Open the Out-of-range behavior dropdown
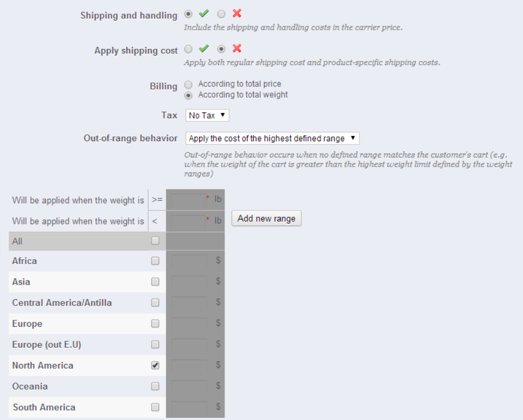This screenshot has width=523, height=420. pos(272,139)
